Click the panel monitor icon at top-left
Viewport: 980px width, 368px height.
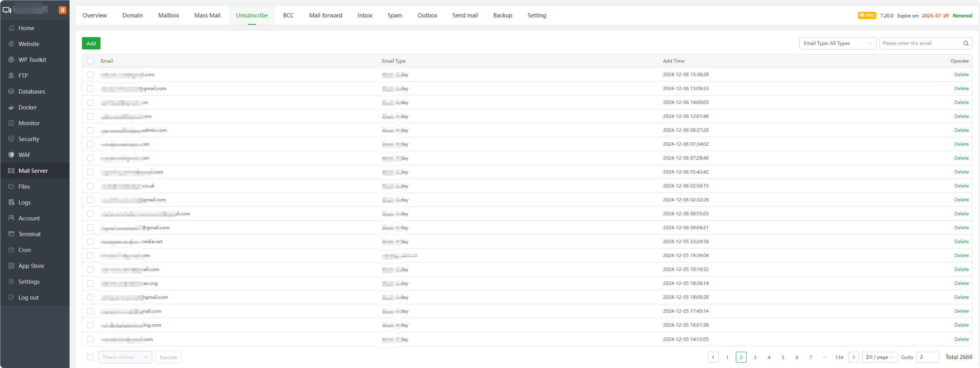pyautogui.click(x=7, y=10)
